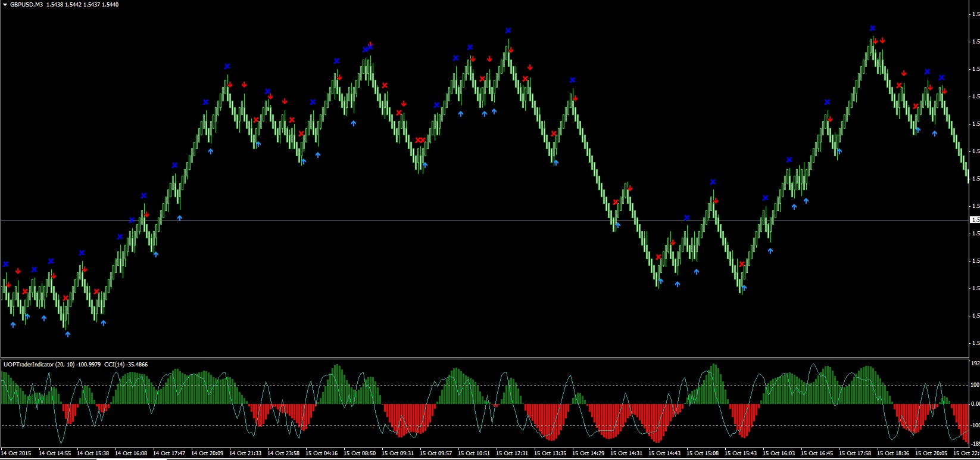Image resolution: width=980 pixels, height=460 pixels.
Task: Click the -100 level on indicator scale
Action: tap(975, 425)
